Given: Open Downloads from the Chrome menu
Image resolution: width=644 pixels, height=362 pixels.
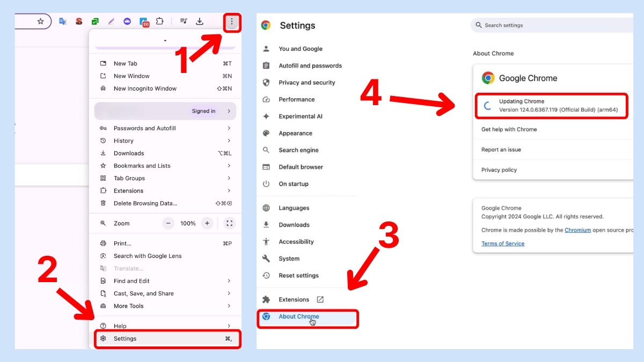Looking at the screenshot, I should click(165, 153).
